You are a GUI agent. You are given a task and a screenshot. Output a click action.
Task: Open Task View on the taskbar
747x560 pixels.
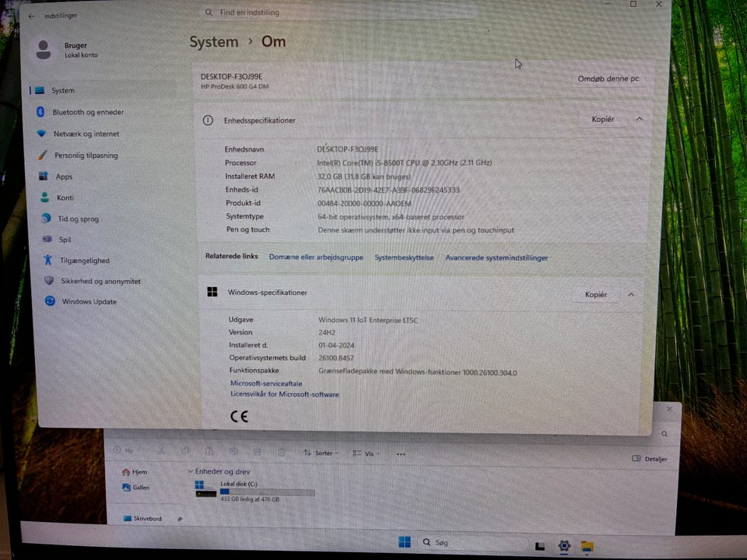click(540, 546)
